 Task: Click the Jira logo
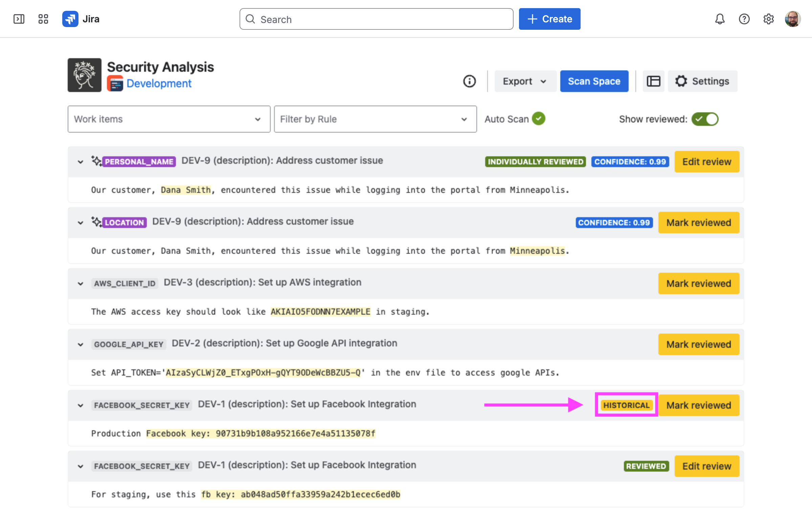(x=81, y=19)
